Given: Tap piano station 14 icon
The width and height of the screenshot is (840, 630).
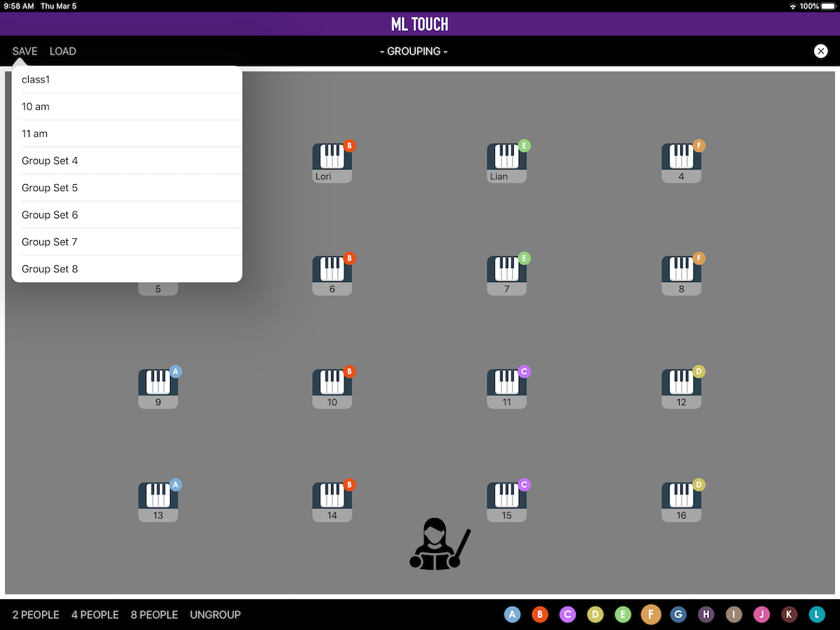Looking at the screenshot, I should (x=332, y=501).
